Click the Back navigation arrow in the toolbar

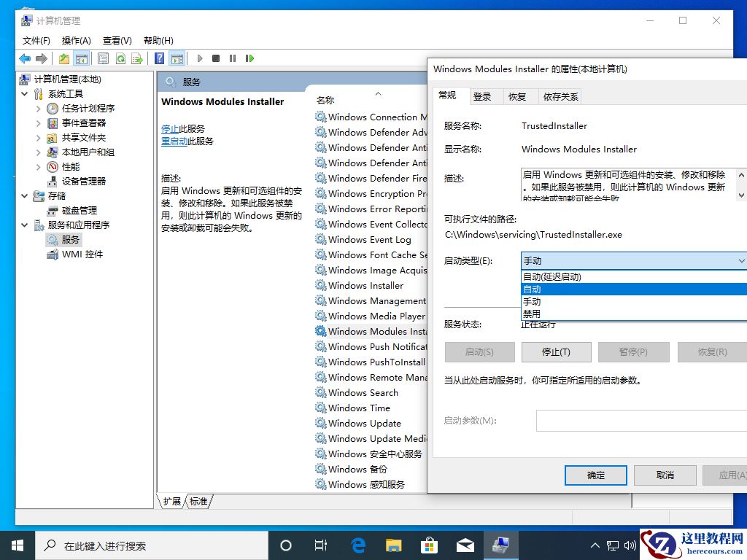tap(26, 58)
